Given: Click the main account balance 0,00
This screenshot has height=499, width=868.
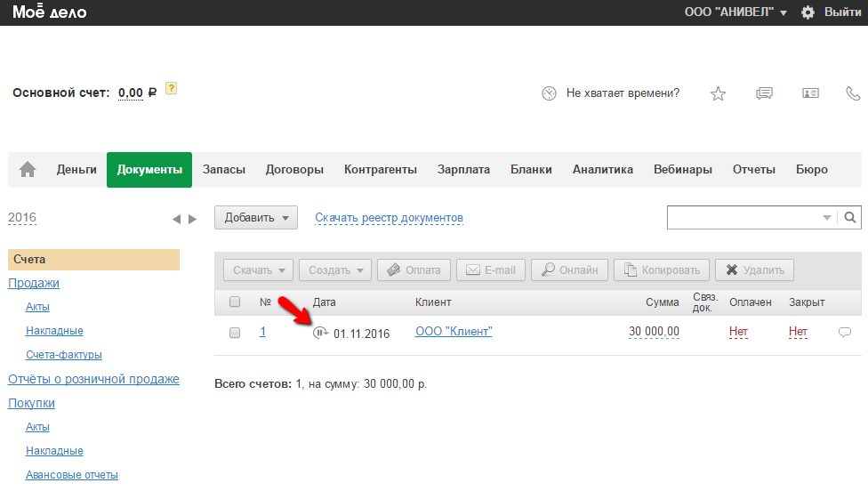Looking at the screenshot, I should [131, 93].
